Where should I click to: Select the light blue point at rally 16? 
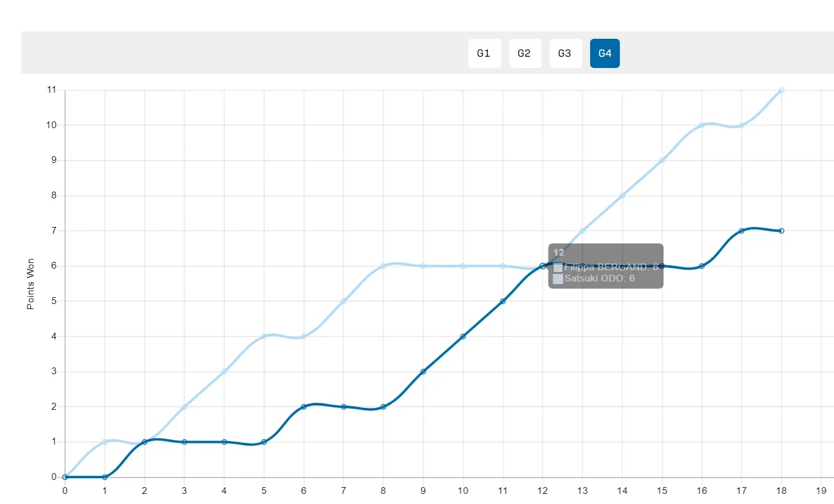(x=702, y=125)
